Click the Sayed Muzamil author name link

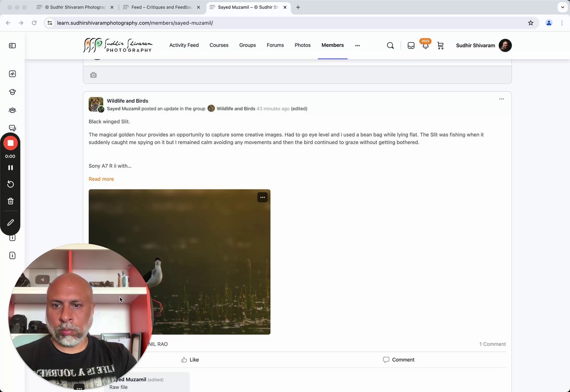coord(123,109)
